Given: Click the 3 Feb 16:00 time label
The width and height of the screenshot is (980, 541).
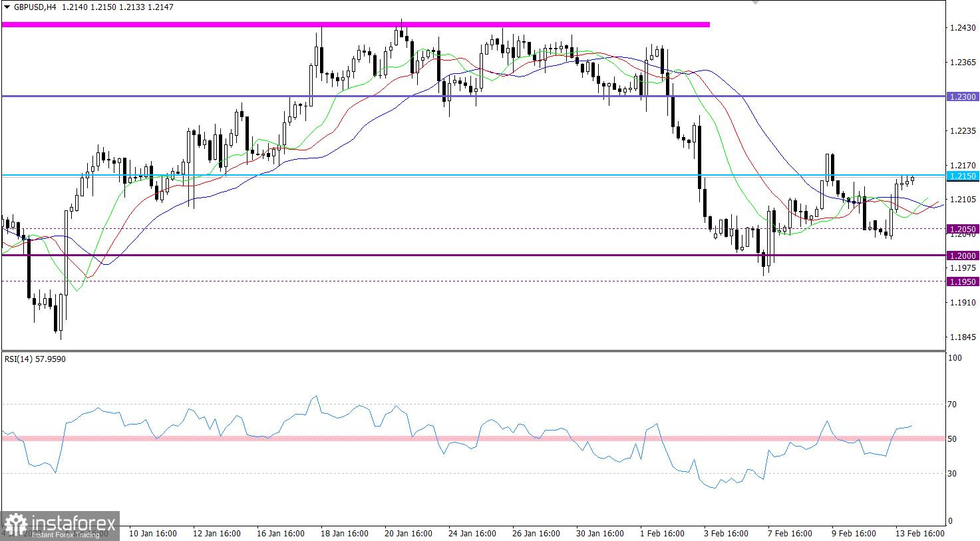Looking at the screenshot, I should point(726,534).
